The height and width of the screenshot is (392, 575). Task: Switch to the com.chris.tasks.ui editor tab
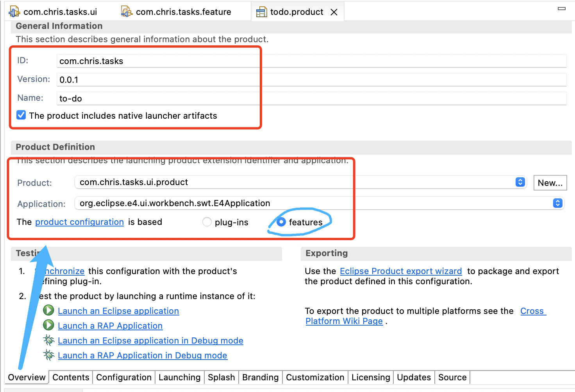coord(53,12)
